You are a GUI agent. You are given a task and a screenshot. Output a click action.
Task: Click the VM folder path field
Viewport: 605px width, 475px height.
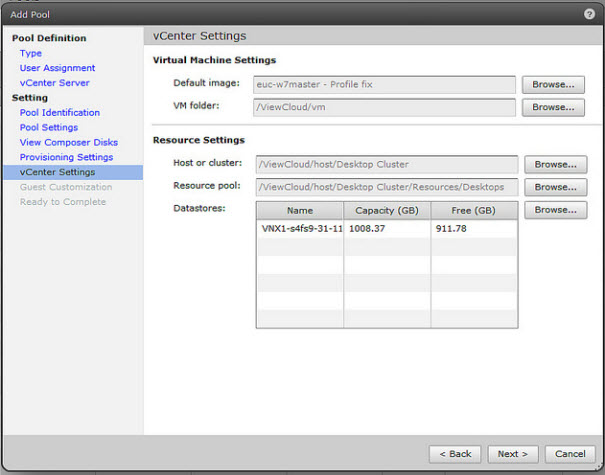tap(384, 107)
